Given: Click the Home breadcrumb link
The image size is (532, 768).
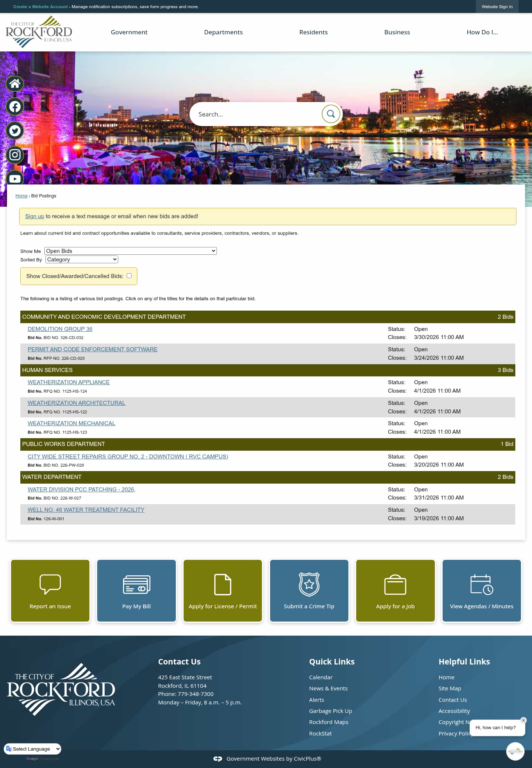Looking at the screenshot, I should [x=21, y=196].
